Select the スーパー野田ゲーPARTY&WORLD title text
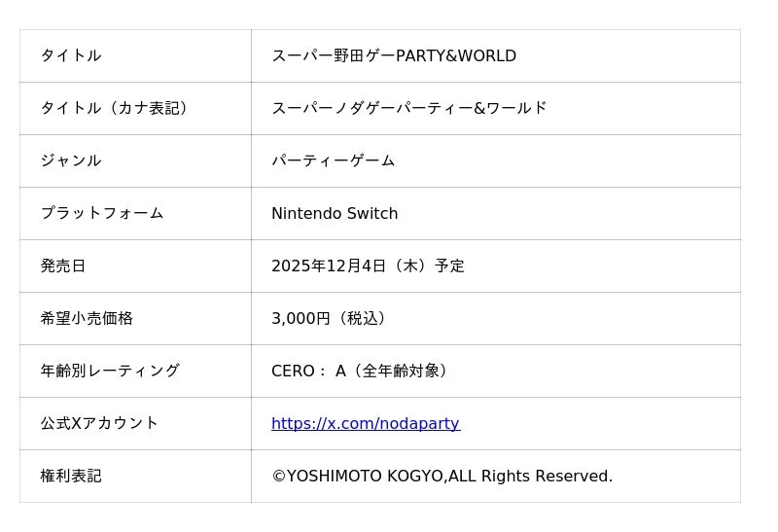This screenshot has width=778, height=532. [x=394, y=56]
